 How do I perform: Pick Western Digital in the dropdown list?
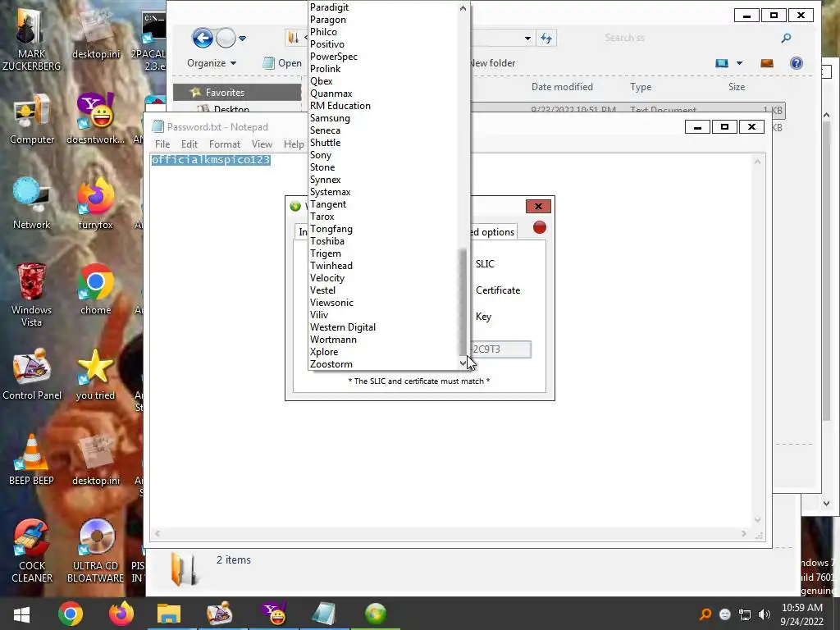(x=343, y=327)
